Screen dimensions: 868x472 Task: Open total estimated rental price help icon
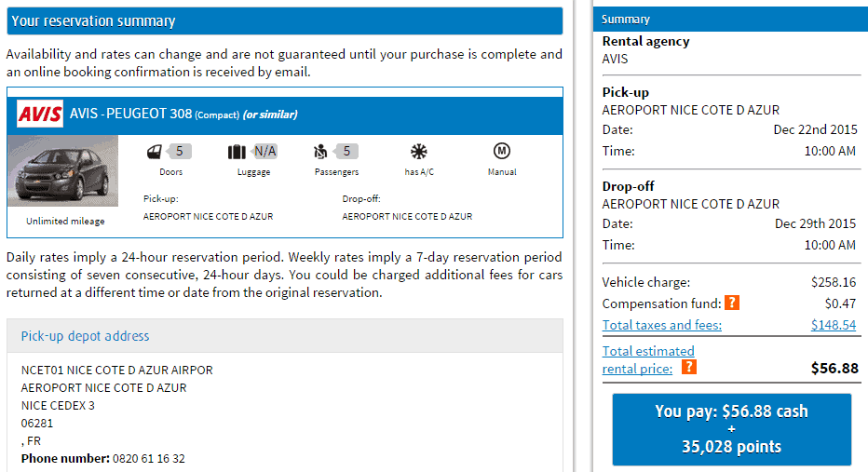coord(688,368)
